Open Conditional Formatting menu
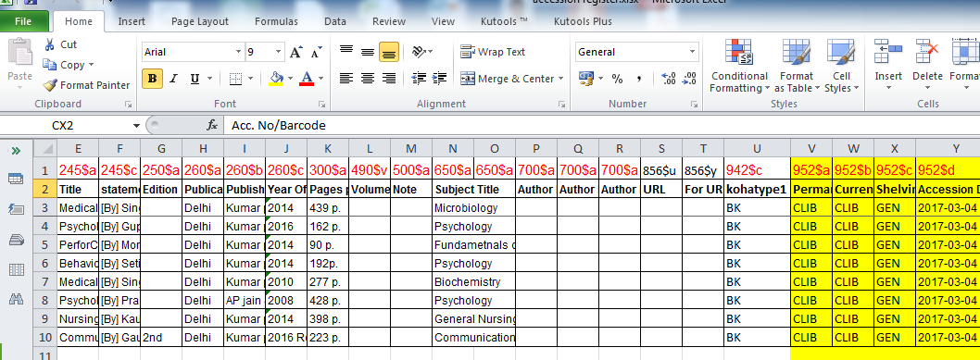980x360 pixels. (739, 66)
